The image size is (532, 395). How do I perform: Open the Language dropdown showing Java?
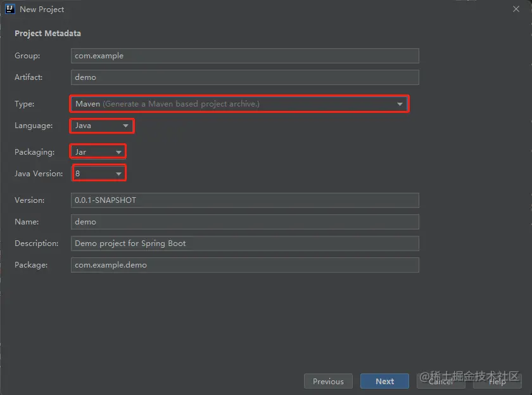102,126
